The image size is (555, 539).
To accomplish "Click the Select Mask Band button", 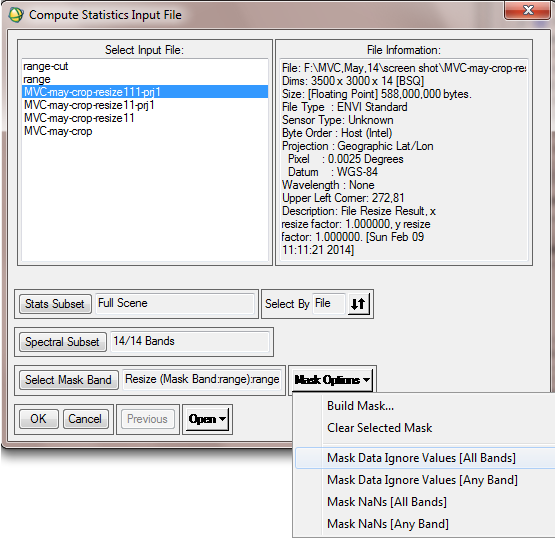I will coord(68,380).
